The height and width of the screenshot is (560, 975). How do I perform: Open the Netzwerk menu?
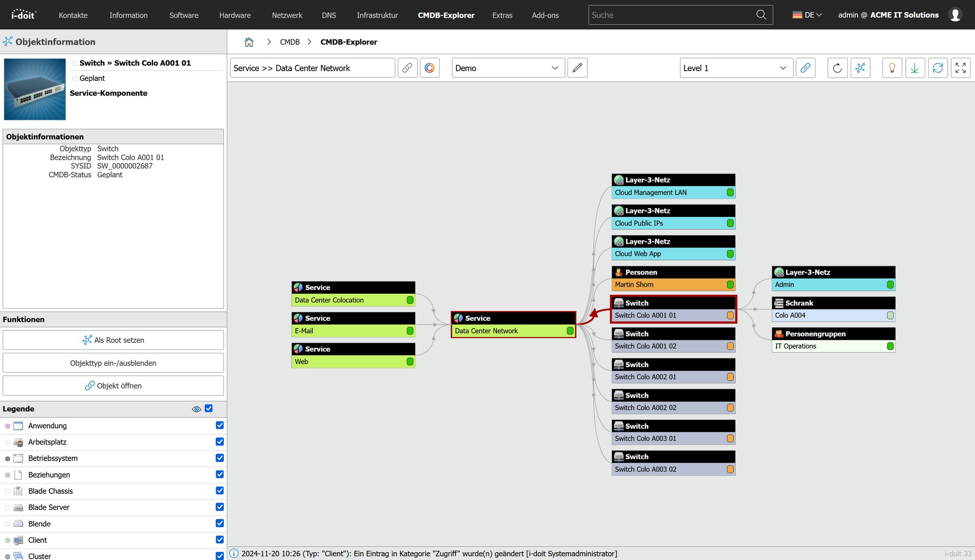click(x=287, y=15)
